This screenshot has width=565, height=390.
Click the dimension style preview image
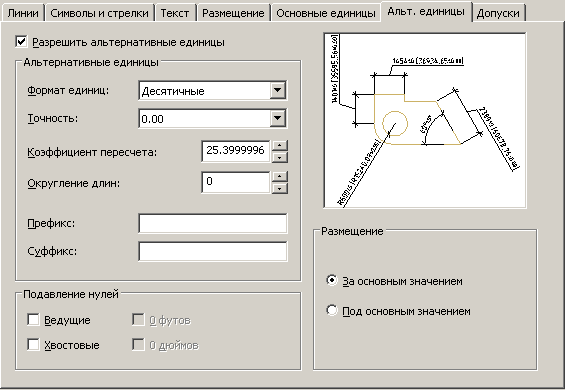click(x=425, y=120)
